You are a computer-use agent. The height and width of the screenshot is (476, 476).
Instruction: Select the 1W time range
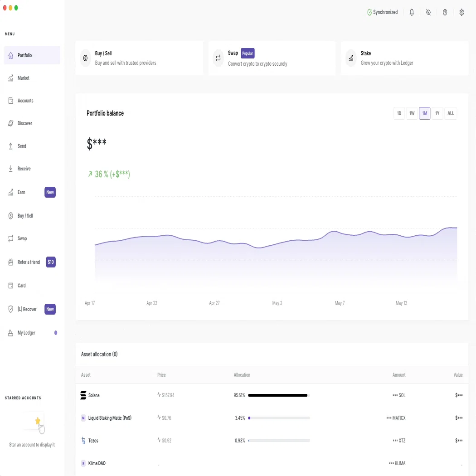[x=412, y=113]
